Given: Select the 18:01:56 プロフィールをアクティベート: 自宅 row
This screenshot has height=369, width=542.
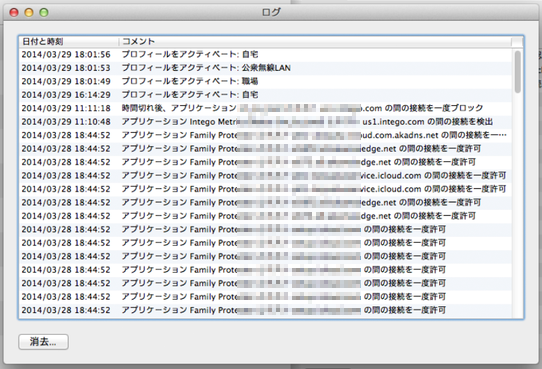Looking at the screenshot, I should pos(265,55).
